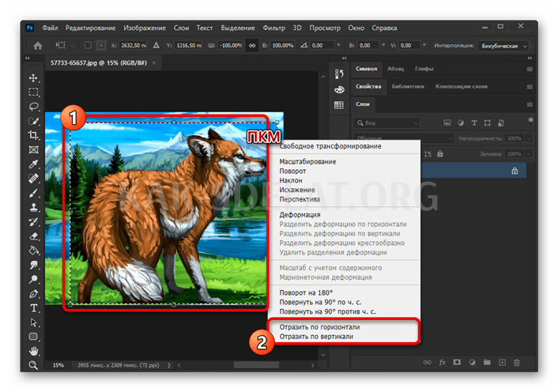Toggle the reference point checkbox

point(88,46)
